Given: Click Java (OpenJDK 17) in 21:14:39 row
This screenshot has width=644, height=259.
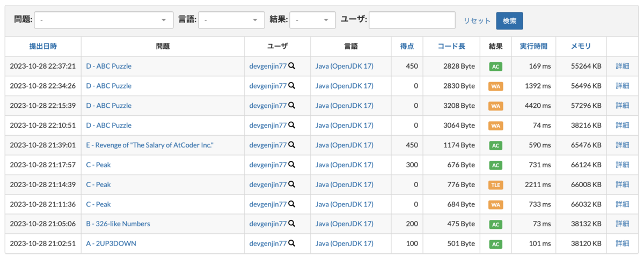Looking at the screenshot, I should click(x=345, y=184).
